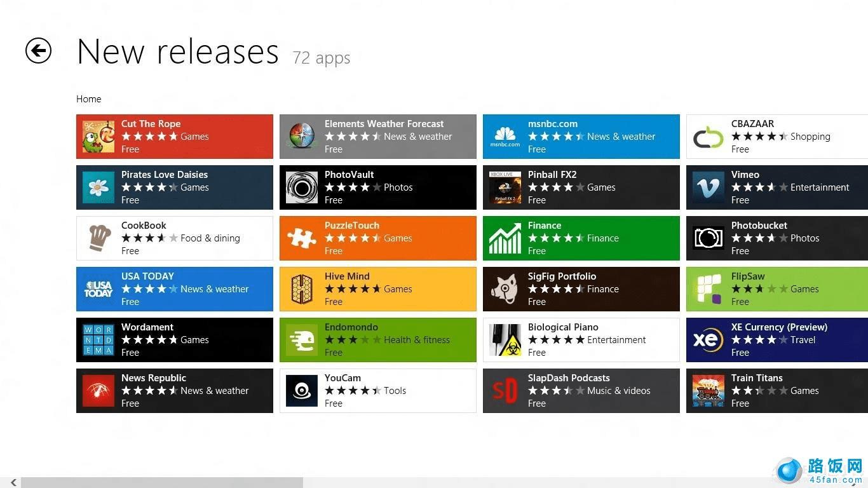Select the msnbc.com peacock icon
868x488 pixels.
(505, 136)
